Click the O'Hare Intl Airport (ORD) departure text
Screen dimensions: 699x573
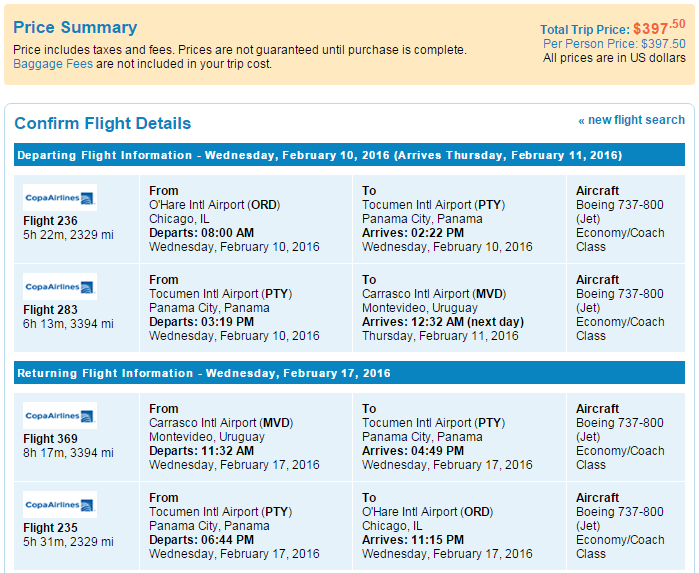pyautogui.click(x=214, y=205)
